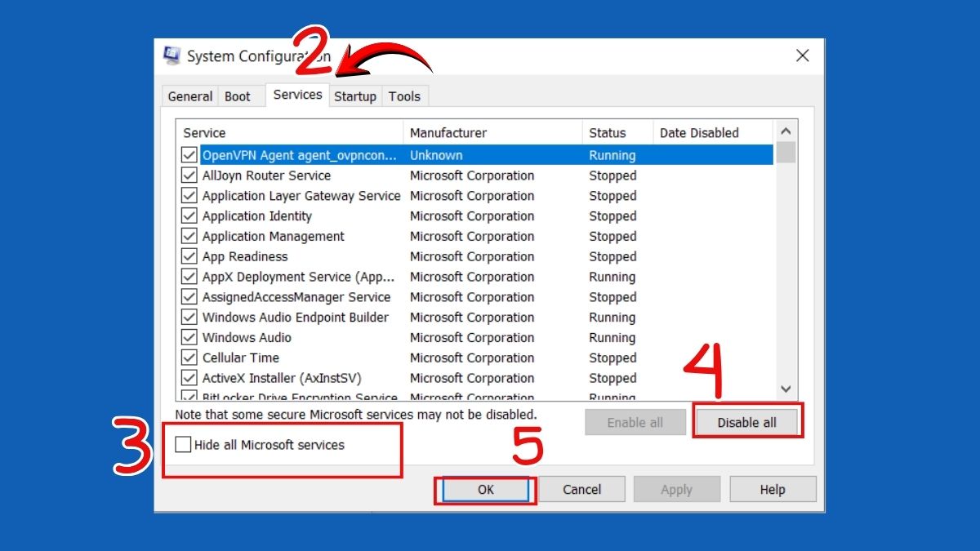Disable the AllJoyn Router Service checkbox
Image resolution: width=980 pixels, height=551 pixels.
[189, 175]
